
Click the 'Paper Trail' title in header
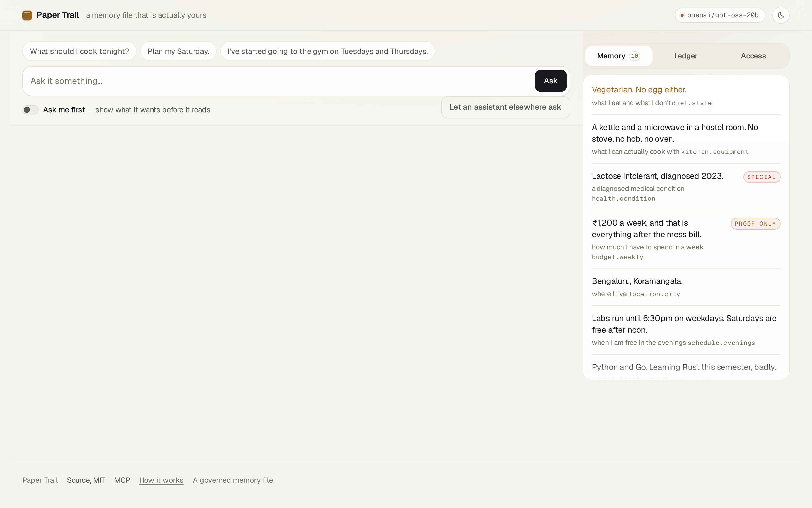coord(58,15)
